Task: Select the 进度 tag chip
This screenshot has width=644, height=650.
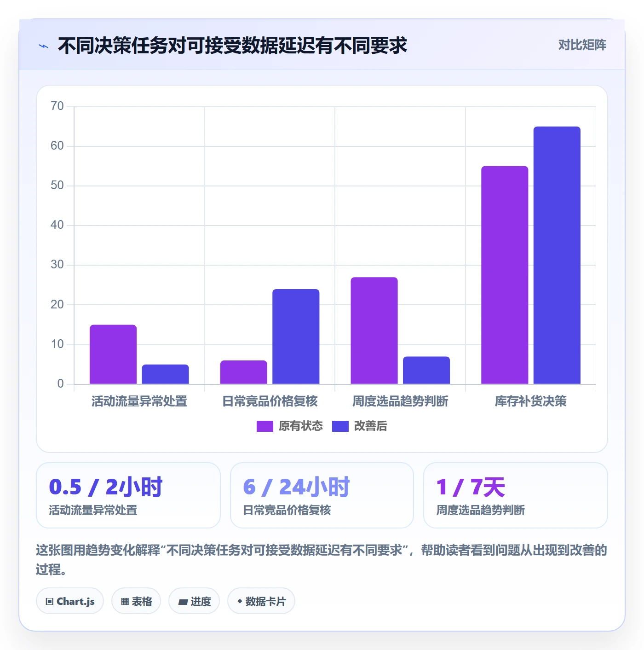Action: click(194, 601)
